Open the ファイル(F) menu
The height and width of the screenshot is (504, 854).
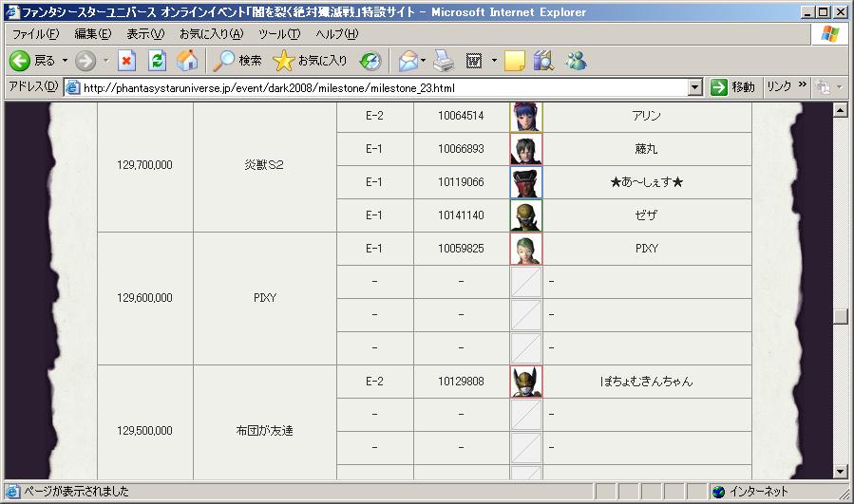[x=35, y=34]
